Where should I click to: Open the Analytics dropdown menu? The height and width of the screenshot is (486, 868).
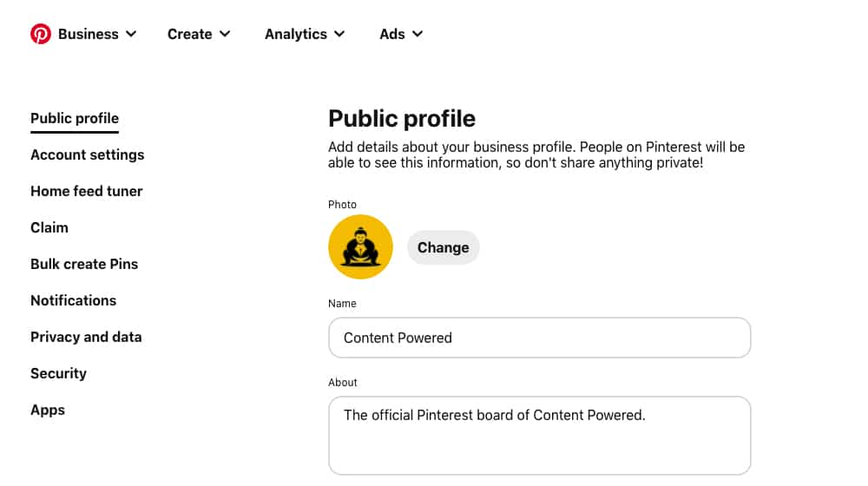point(305,35)
